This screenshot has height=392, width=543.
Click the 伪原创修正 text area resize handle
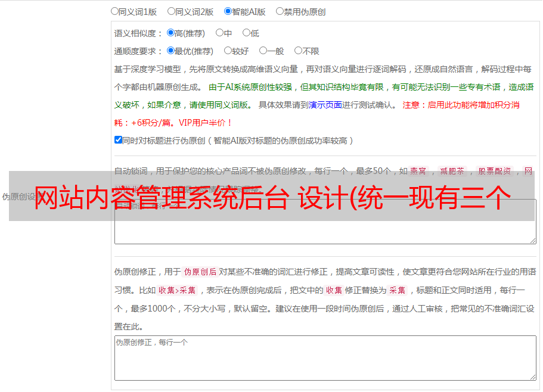532,377
